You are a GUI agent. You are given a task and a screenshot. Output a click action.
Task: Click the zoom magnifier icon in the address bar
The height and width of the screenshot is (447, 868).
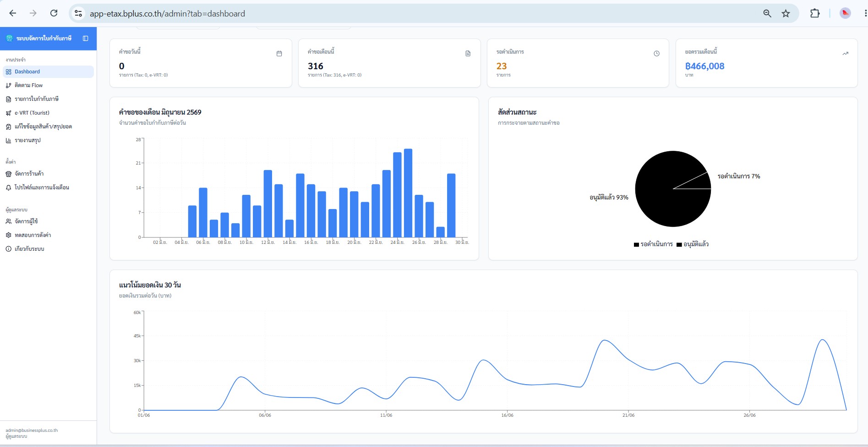(x=767, y=13)
